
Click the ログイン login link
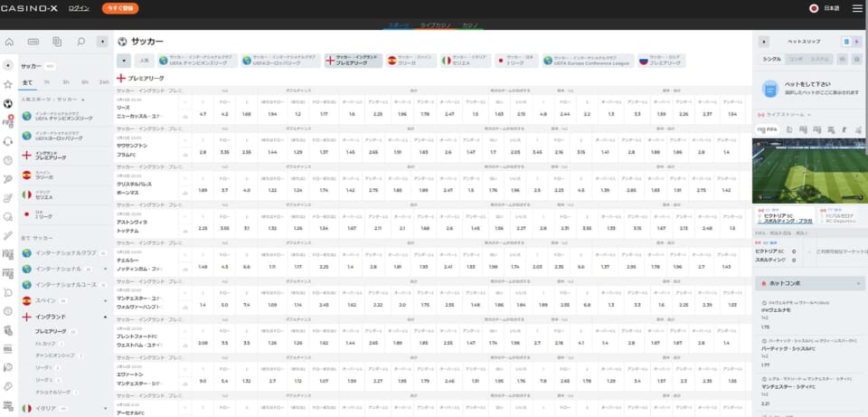(80, 8)
